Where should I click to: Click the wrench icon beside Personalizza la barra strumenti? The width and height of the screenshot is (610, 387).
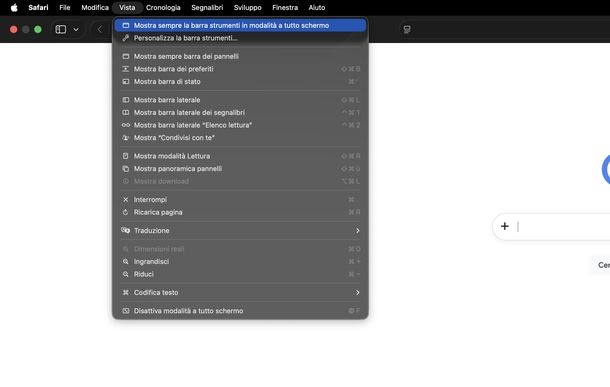click(126, 38)
